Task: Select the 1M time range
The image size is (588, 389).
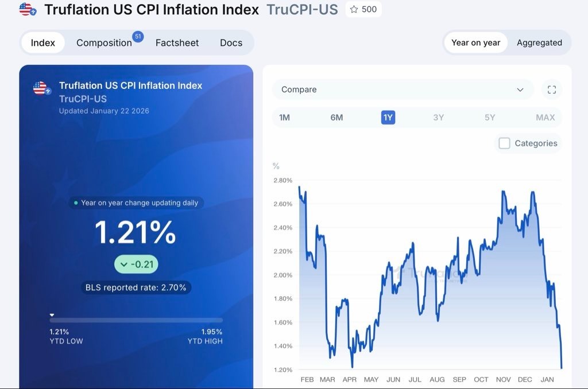Action: pyautogui.click(x=284, y=118)
